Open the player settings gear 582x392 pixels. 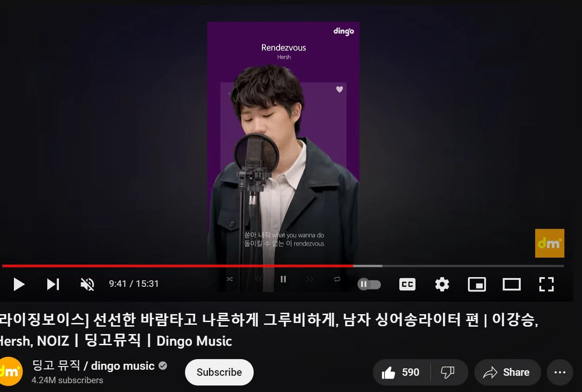(441, 284)
